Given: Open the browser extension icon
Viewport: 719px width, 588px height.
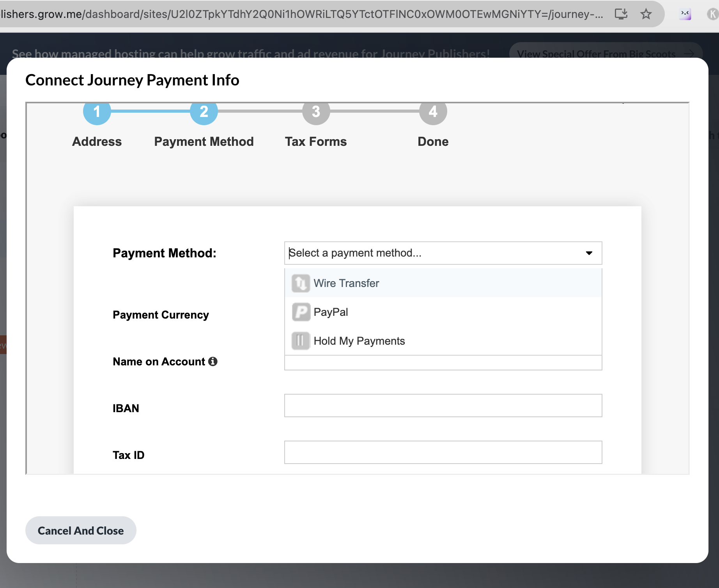Looking at the screenshot, I should pyautogui.click(x=685, y=14).
